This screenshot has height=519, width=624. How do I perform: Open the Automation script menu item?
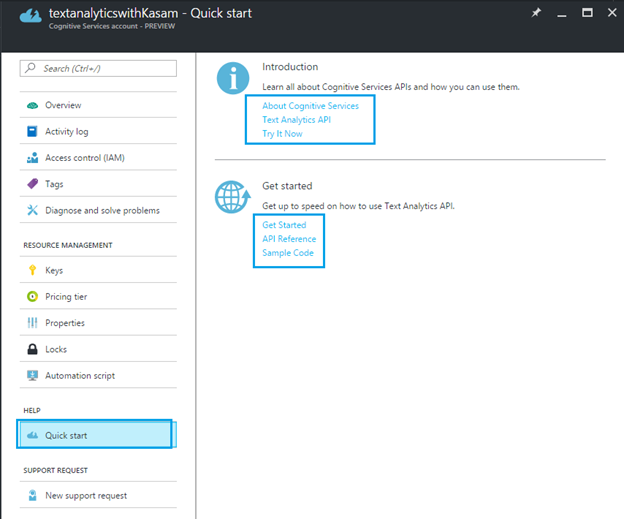(79, 376)
